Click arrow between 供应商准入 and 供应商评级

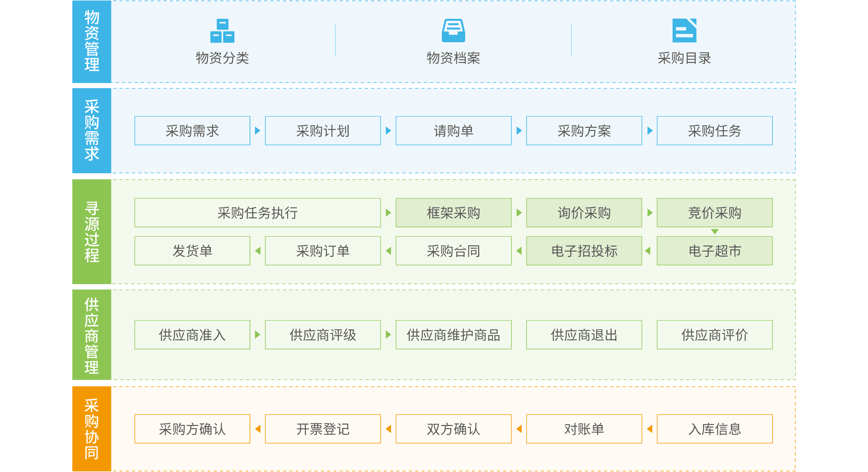[258, 334]
